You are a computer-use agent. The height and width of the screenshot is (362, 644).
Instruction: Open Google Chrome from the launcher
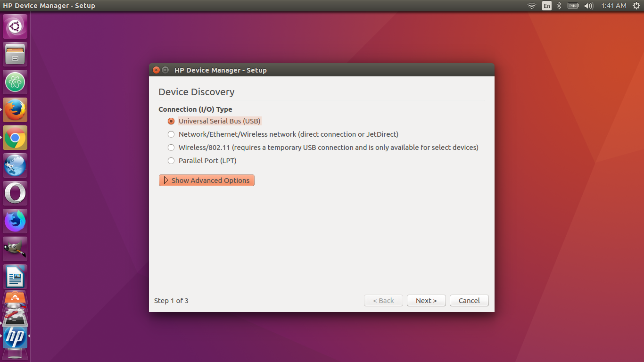(x=15, y=138)
